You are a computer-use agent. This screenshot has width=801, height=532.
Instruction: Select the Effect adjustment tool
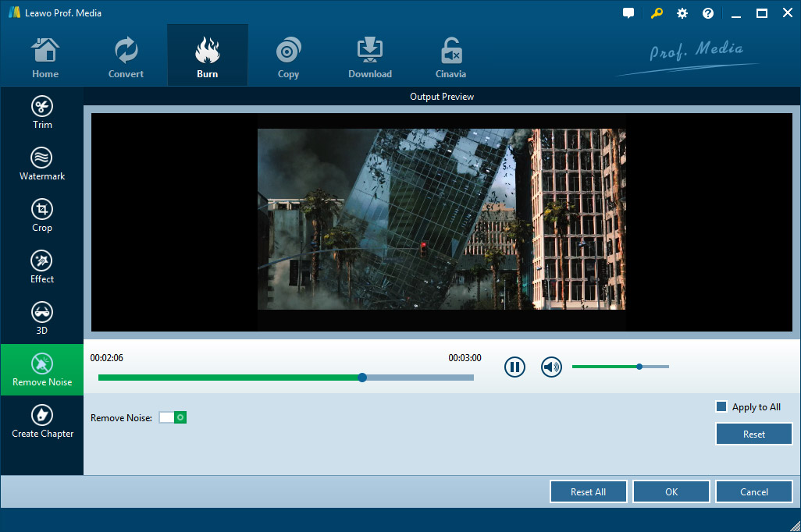point(42,267)
